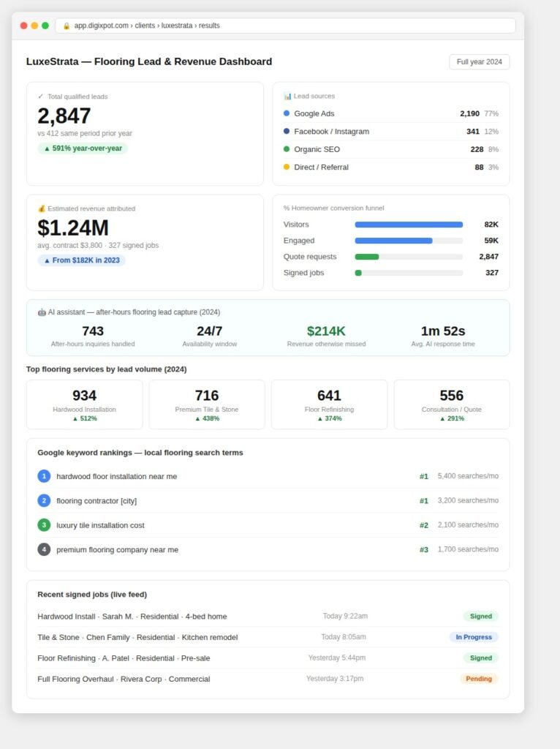Click the address bar URL field
560x749 pixels.
tap(286, 26)
